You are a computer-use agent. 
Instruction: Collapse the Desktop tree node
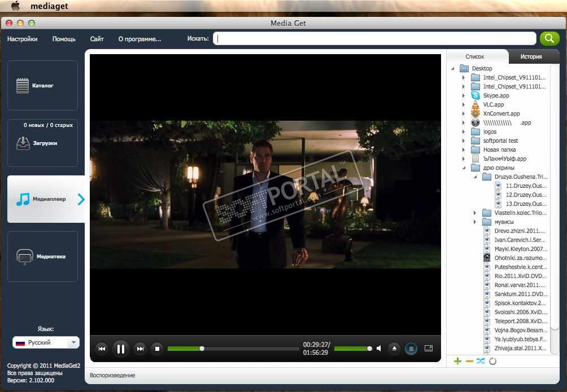[453, 68]
